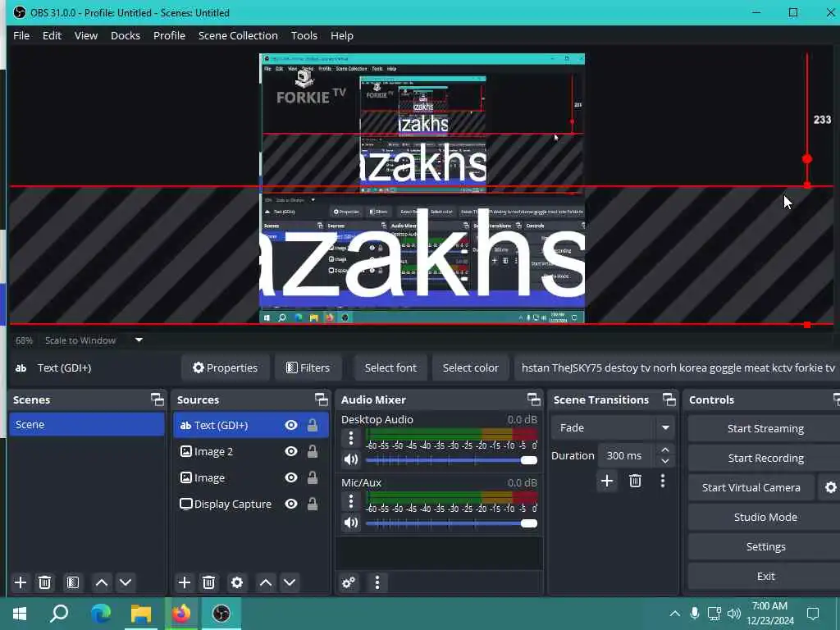Lock the Image 2 source
The width and height of the screenshot is (840, 630).
tap(313, 452)
